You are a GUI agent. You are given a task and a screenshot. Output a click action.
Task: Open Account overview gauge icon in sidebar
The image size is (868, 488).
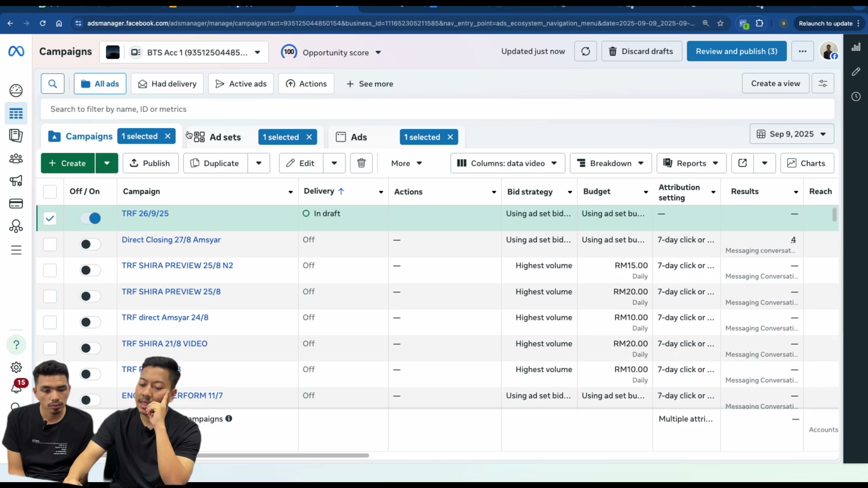pyautogui.click(x=16, y=90)
